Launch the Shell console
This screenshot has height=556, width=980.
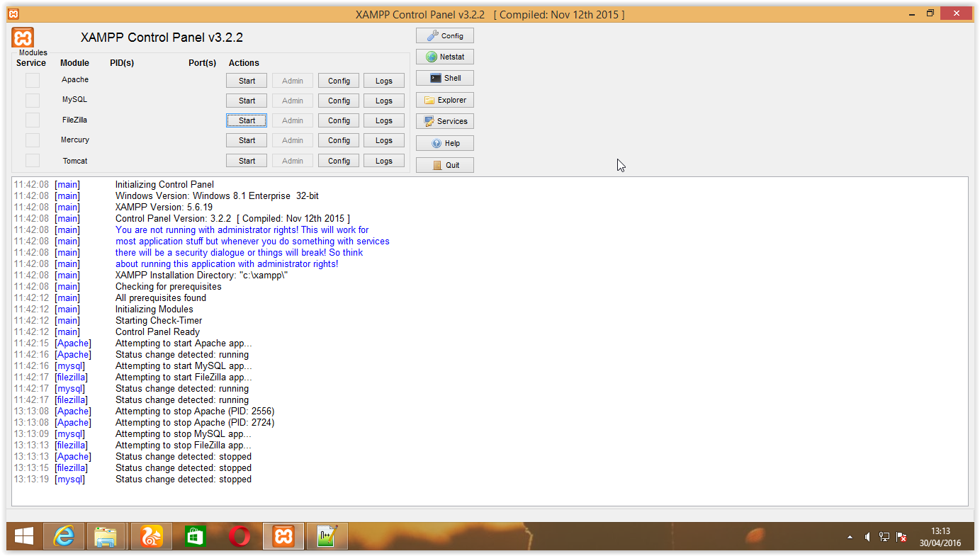click(x=445, y=78)
